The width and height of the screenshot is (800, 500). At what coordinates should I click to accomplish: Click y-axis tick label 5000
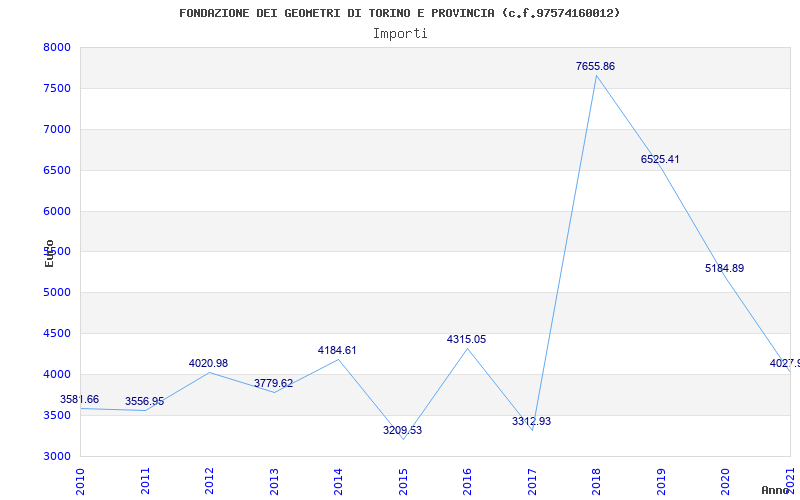coord(57,292)
